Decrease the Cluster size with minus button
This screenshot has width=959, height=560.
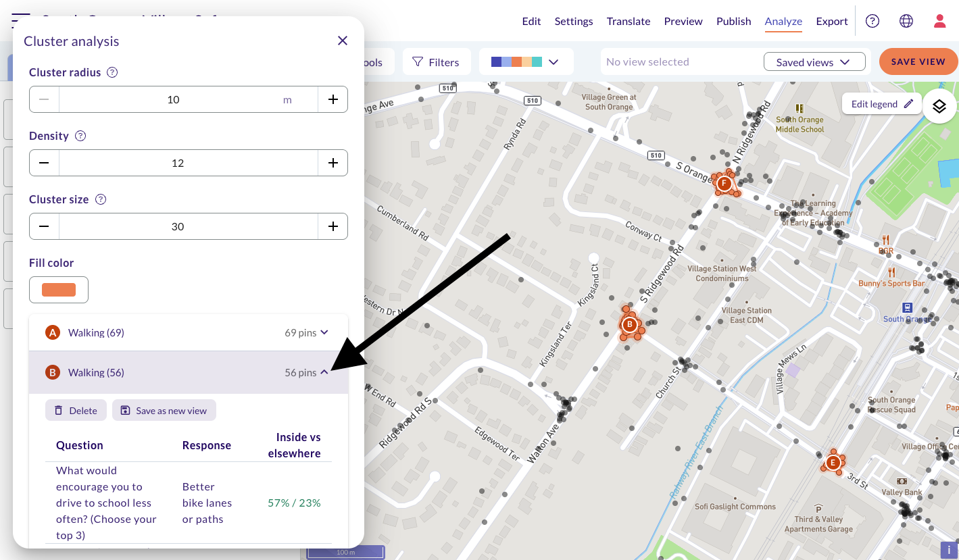pyautogui.click(x=44, y=226)
